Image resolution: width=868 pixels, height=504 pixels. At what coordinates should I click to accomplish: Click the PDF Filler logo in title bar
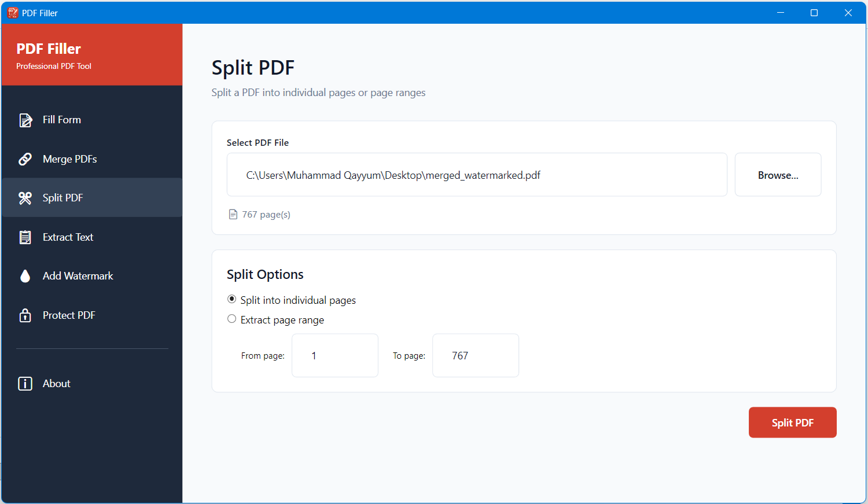coord(13,12)
